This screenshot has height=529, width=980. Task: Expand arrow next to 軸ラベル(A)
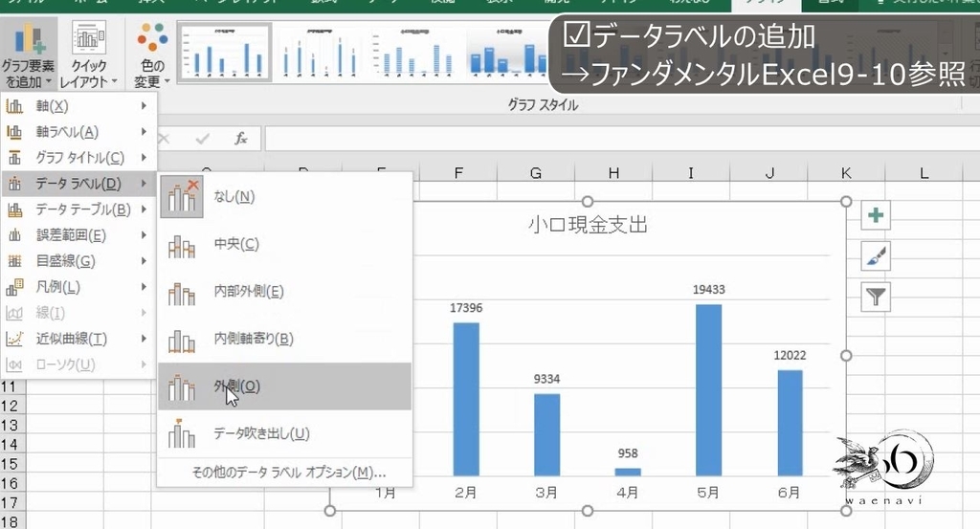[144, 132]
